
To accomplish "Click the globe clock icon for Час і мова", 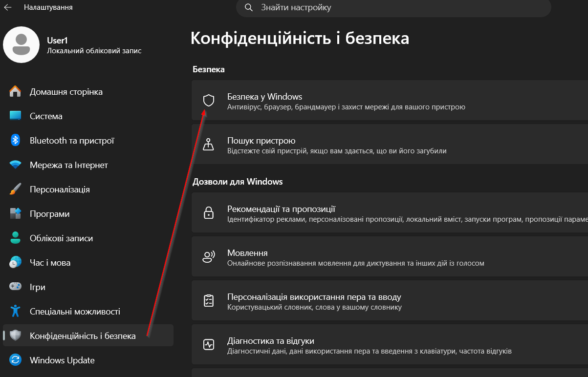I will tap(16, 263).
